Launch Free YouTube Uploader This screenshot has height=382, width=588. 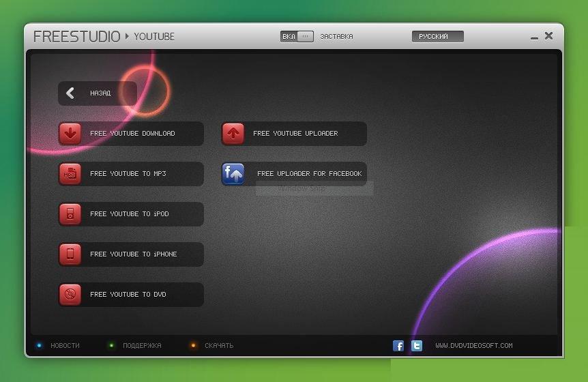(294, 134)
